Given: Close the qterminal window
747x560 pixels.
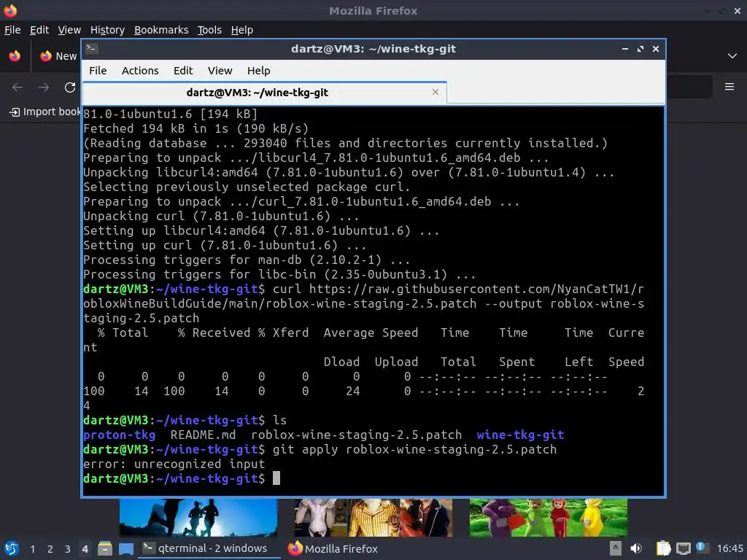Looking at the screenshot, I should (x=656, y=49).
